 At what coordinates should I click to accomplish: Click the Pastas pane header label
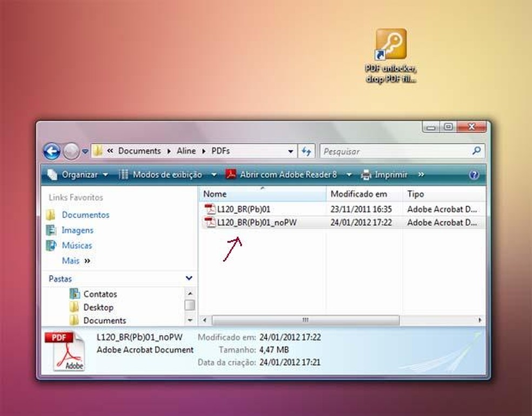60,279
